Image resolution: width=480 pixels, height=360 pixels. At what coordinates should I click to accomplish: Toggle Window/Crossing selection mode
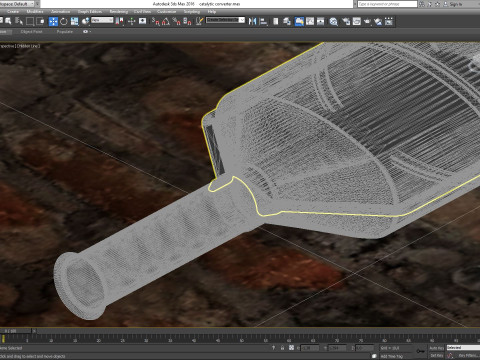click(40, 22)
